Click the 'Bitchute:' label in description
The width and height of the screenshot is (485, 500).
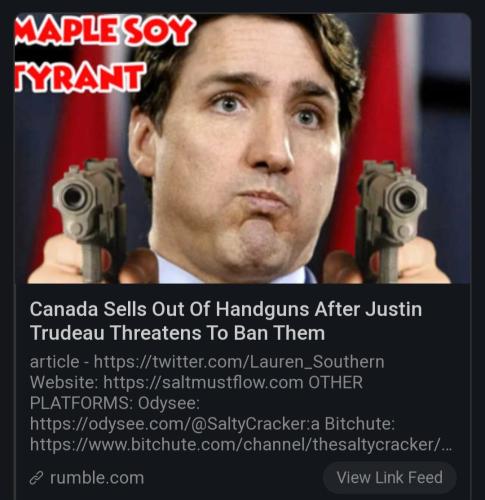360,424
